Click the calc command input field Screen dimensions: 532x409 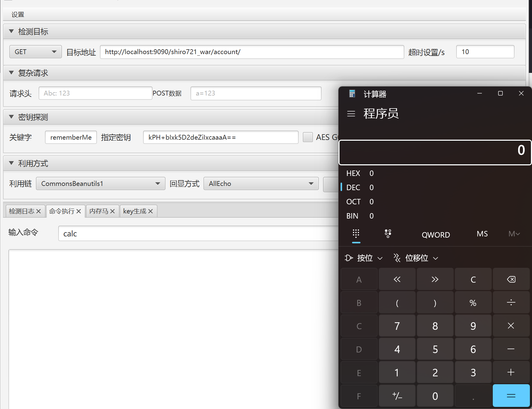pyautogui.click(x=198, y=233)
